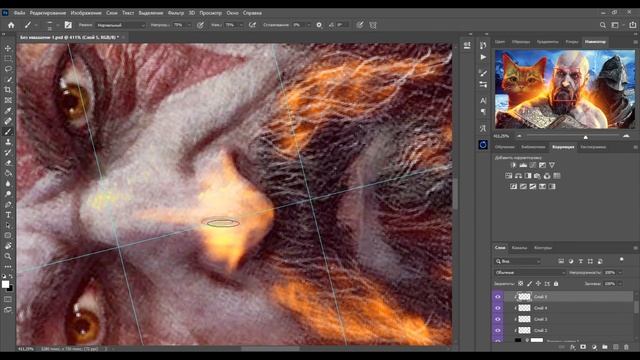Click the Home icon in options bar
The width and height of the screenshot is (640, 360).
[11, 25]
